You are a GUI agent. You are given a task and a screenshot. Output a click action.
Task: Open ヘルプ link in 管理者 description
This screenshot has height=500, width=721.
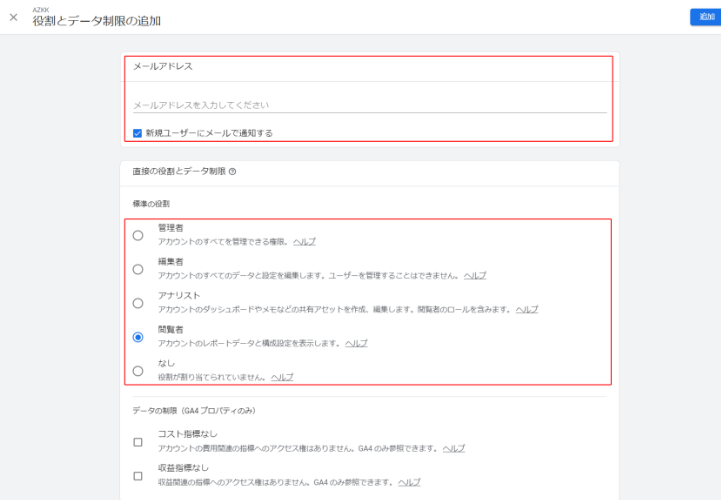click(304, 241)
